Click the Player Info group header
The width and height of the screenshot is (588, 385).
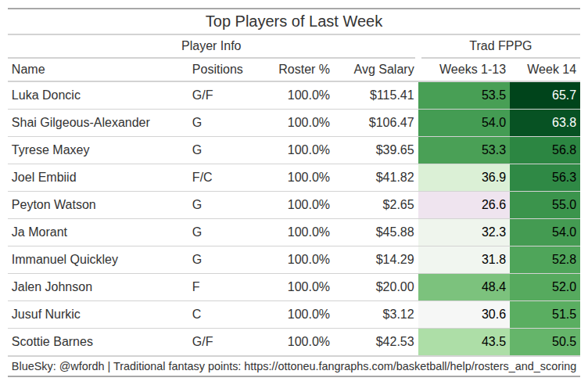click(x=211, y=46)
